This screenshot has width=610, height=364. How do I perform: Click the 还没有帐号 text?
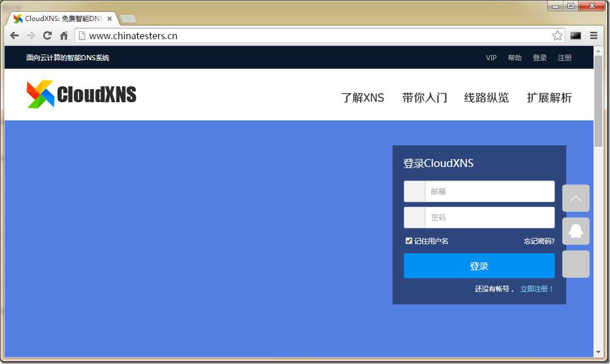tap(492, 288)
